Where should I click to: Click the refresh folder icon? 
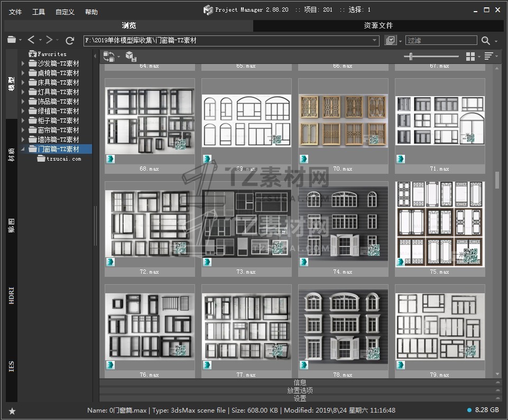(70, 40)
